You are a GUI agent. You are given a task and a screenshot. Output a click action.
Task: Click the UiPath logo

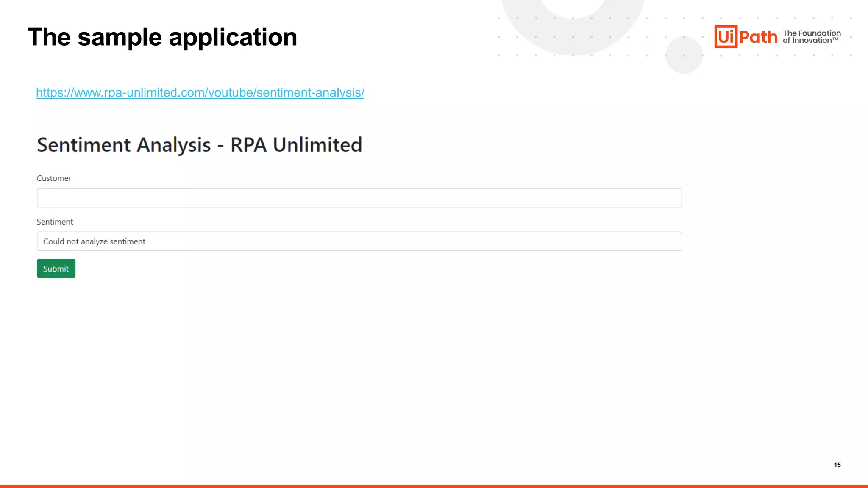click(x=746, y=36)
